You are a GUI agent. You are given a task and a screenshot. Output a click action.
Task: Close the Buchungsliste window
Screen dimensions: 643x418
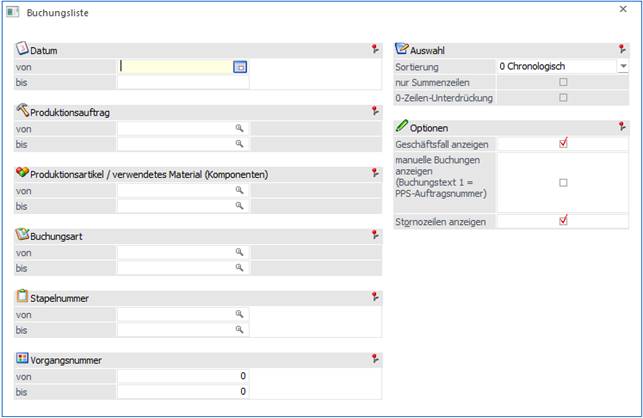coord(623,9)
